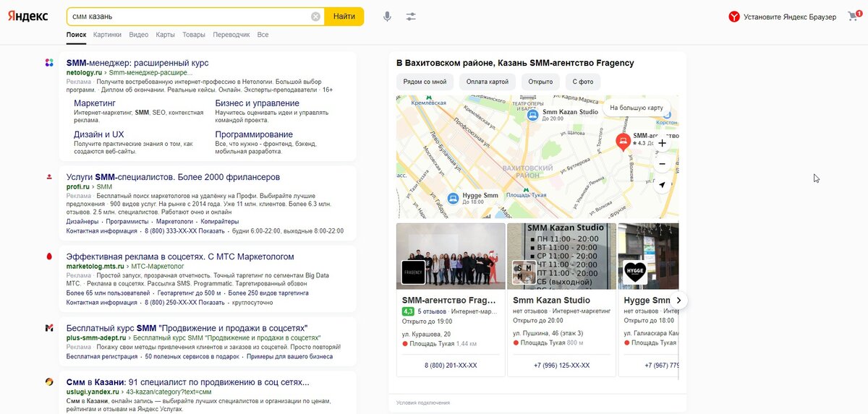
Task: Open the Smm Kazan Studio card title
Action: (x=551, y=300)
